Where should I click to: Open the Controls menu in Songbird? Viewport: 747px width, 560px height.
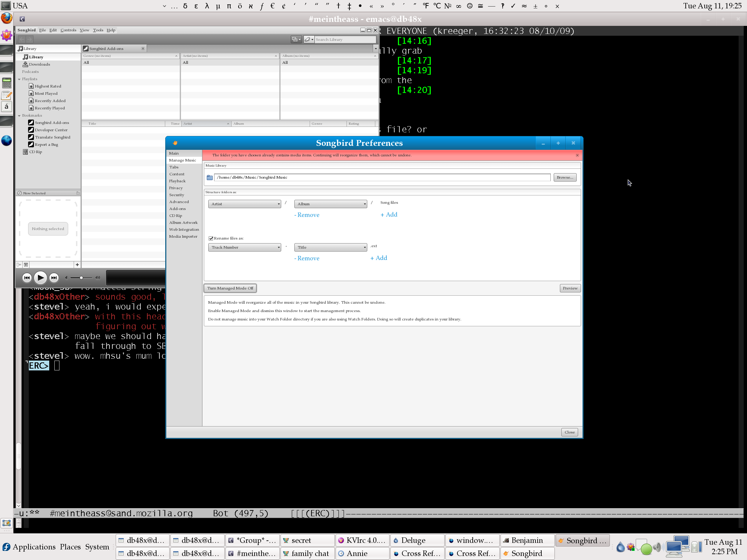68,30
